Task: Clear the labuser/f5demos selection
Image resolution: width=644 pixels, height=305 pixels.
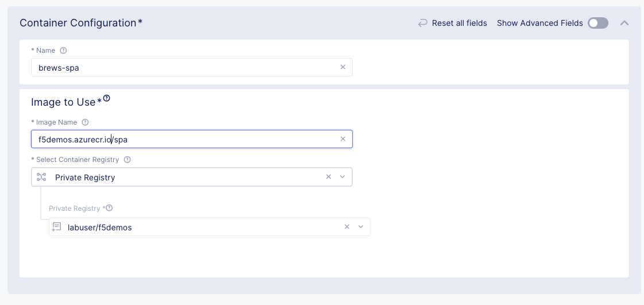Action: [x=347, y=227]
